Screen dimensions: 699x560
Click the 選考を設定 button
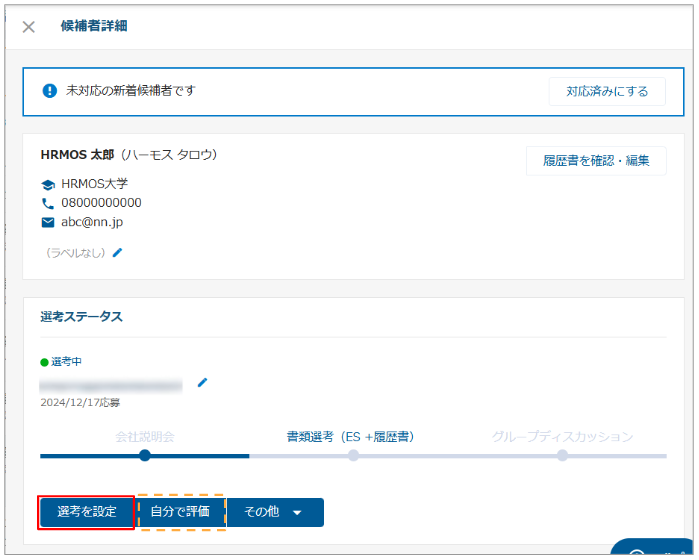point(87,512)
